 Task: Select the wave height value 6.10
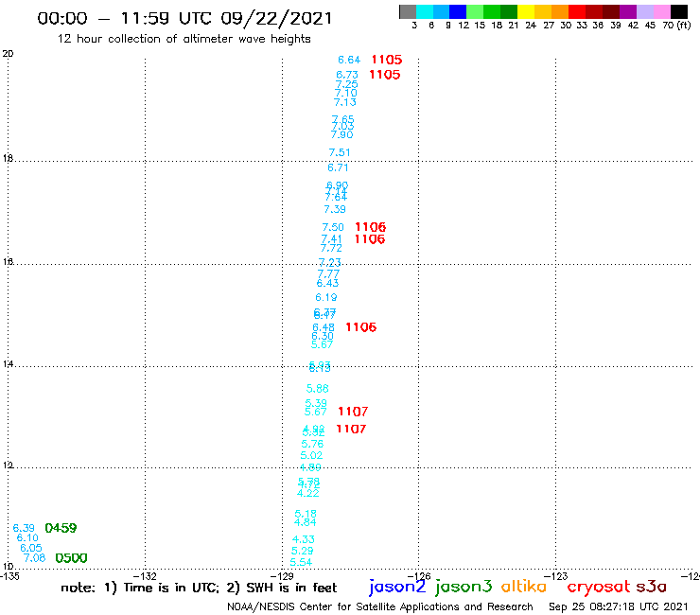[27, 537]
